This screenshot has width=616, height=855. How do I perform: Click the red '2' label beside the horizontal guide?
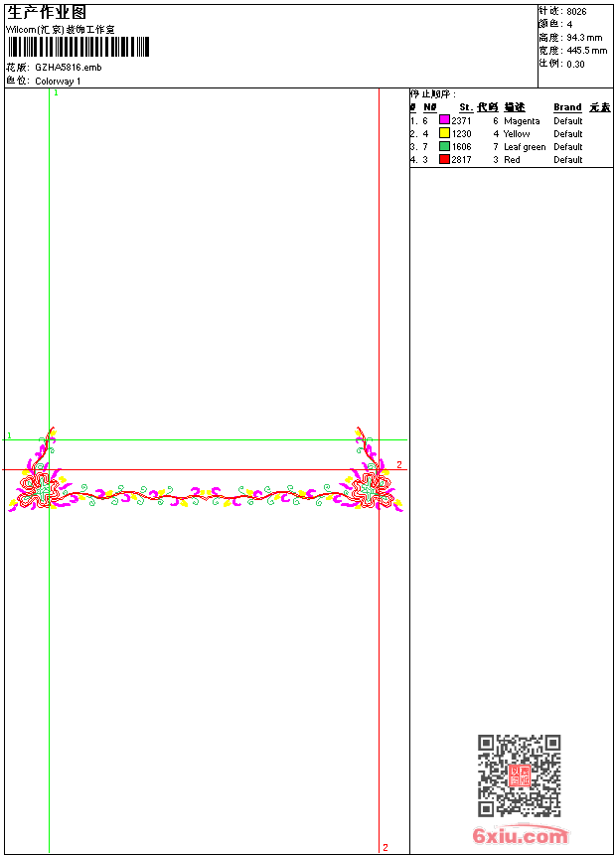[x=399, y=464]
